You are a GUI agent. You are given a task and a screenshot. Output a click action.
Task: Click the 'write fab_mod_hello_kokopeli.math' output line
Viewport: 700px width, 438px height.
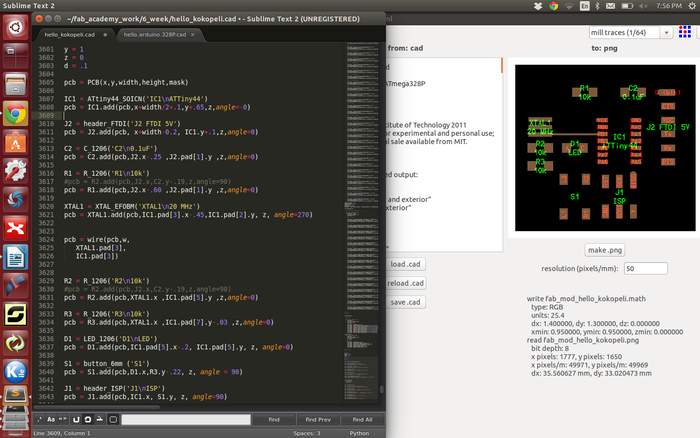(x=586, y=299)
